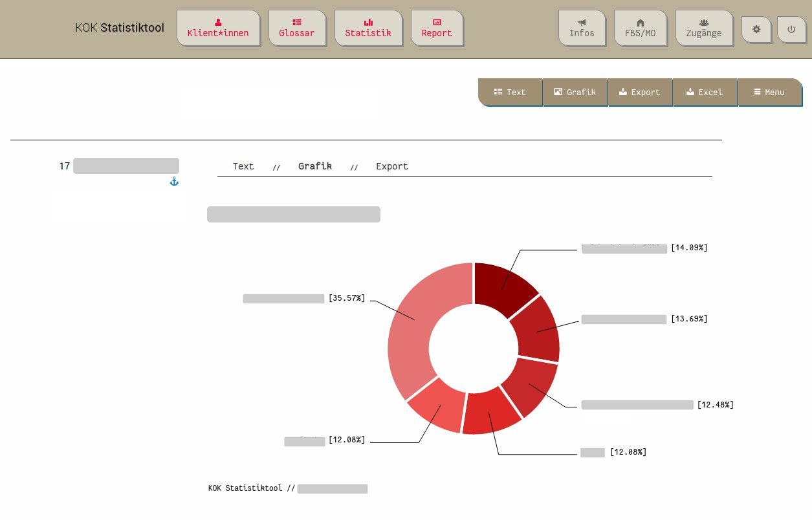
Task: Open the Klient*innen section
Action: click(218, 28)
